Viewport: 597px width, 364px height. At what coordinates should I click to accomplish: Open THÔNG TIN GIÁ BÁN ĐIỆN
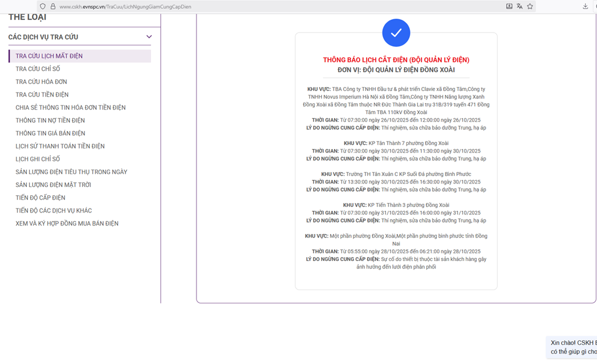point(50,133)
